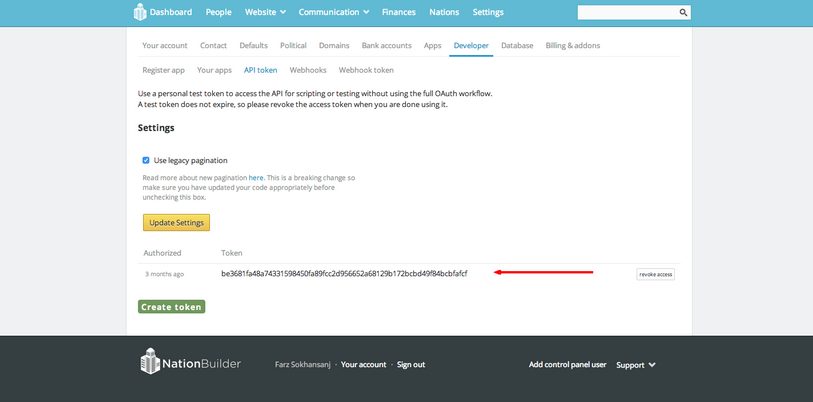Screen dimensions: 813x402
Task: Select the Developer tab
Action: pos(471,46)
